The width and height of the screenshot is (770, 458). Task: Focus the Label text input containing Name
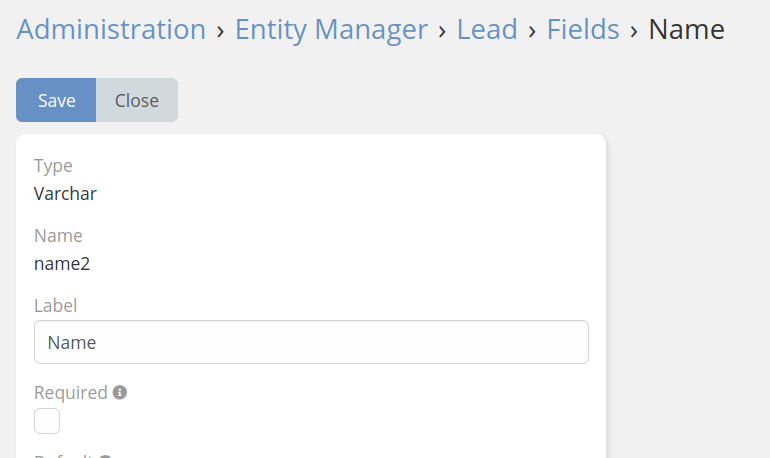(x=311, y=342)
